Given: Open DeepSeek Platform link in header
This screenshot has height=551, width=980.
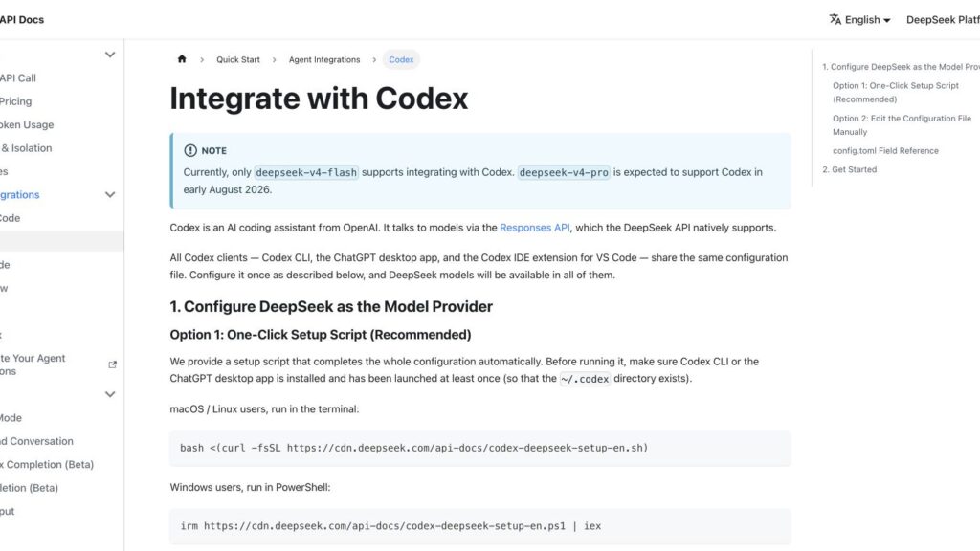Looking at the screenshot, I should [943, 19].
